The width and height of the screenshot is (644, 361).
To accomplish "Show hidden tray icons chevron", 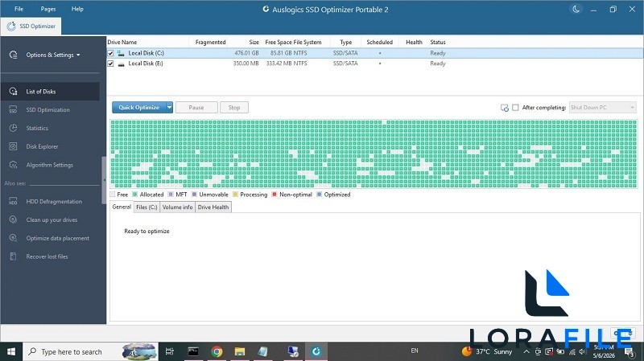I will point(526,351).
